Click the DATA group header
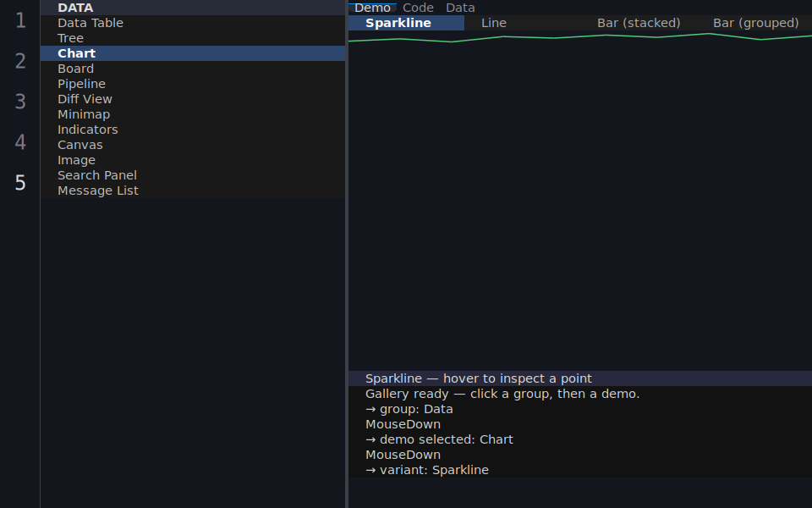Image resolution: width=812 pixels, height=508 pixels. click(193, 8)
